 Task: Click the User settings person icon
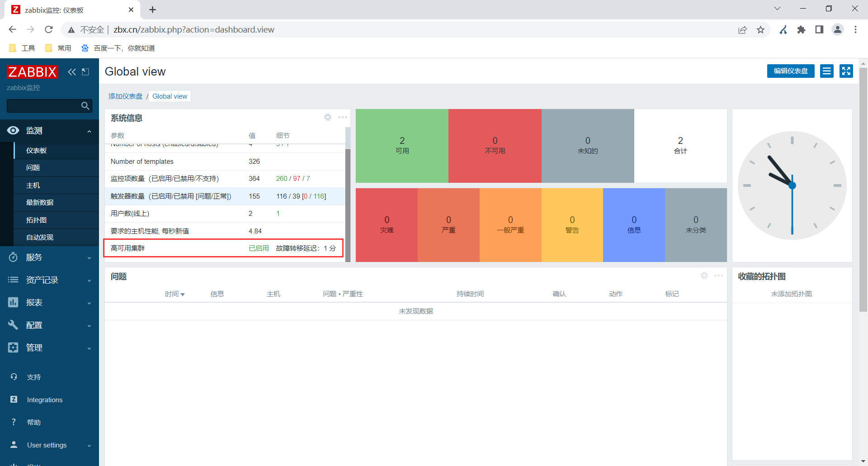coord(14,445)
